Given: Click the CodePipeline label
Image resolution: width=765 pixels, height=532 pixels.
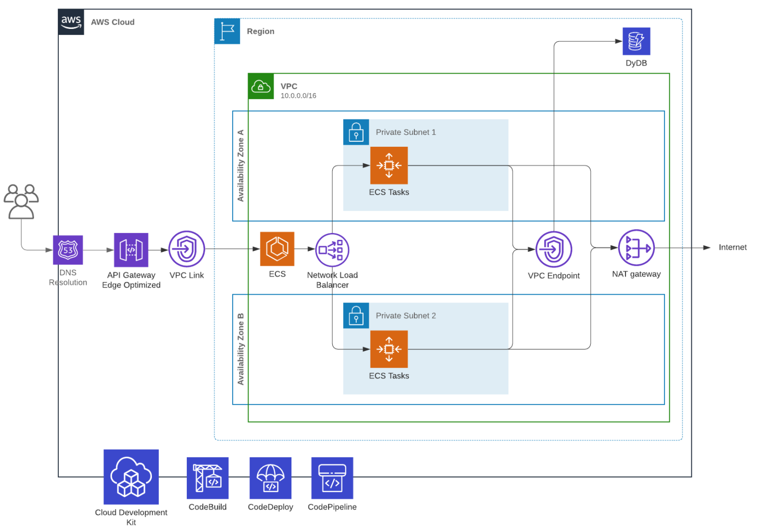Looking at the screenshot, I should (332, 507).
